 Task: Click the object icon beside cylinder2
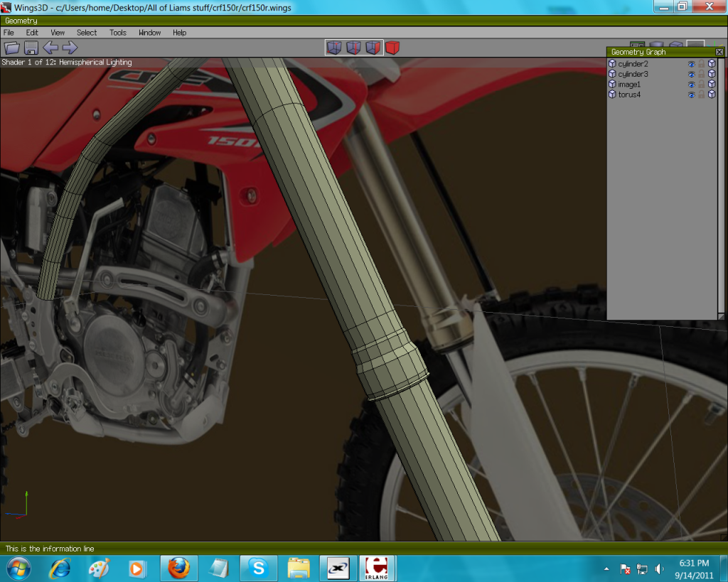coord(612,63)
